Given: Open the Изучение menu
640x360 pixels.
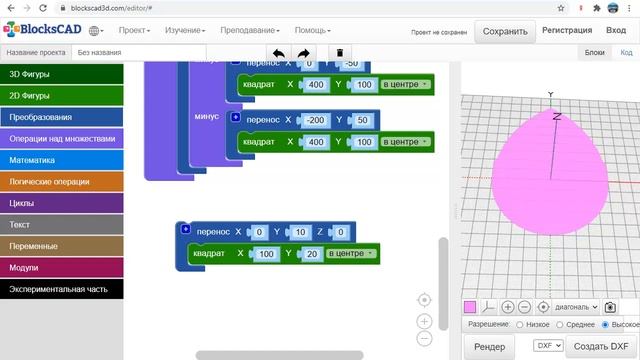Looking at the screenshot, I should pos(185,30).
